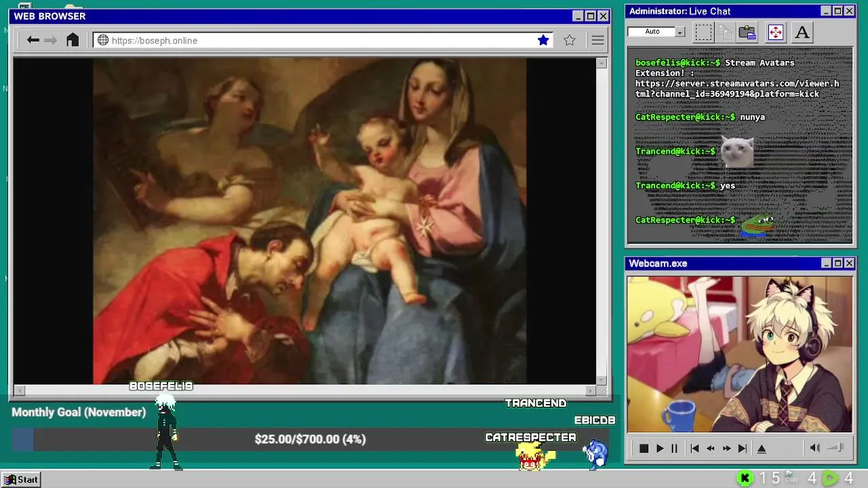Screen dimensions: 868x488
Task: Click the TRANCEND avatar name label
Action: tap(536, 403)
